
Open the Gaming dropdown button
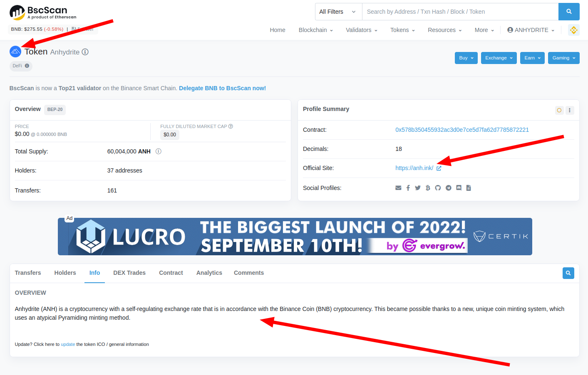564,58
